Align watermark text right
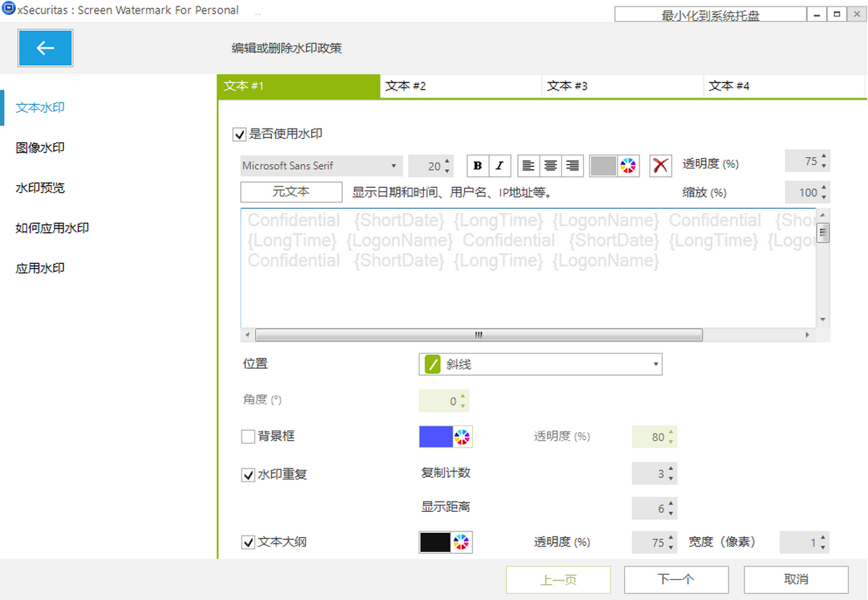 coord(573,166)
